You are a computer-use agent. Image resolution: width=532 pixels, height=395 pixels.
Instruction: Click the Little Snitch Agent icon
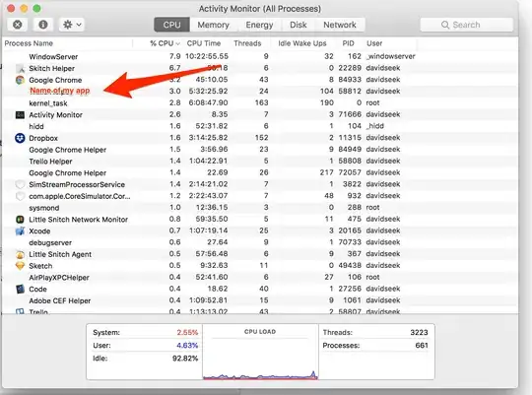(20, 254)
